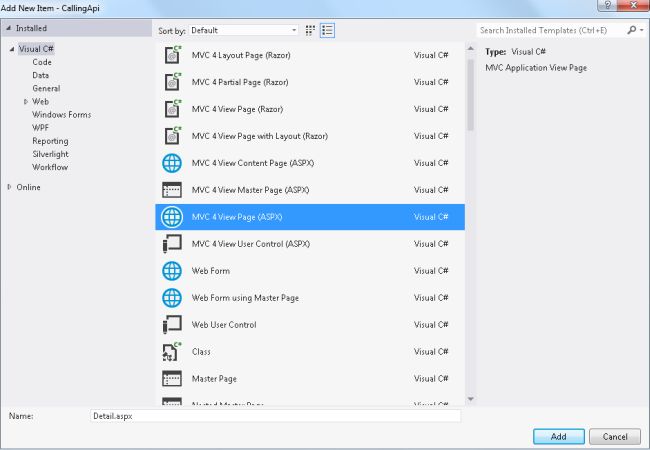Click the Add button
Image resolution: width=650 pixels, height=450 pixels.
click(559, 436)
